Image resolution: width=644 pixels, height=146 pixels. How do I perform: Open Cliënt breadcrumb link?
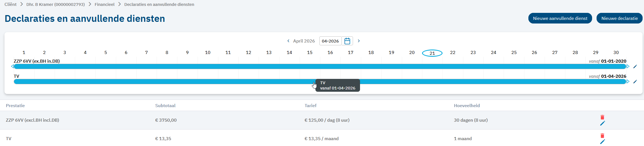pos(10,4)
